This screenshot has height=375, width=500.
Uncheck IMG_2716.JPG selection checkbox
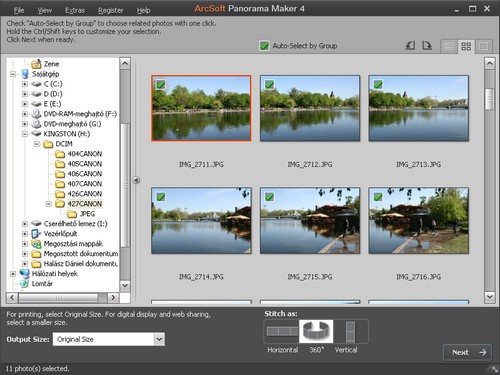tap(378, 197)
